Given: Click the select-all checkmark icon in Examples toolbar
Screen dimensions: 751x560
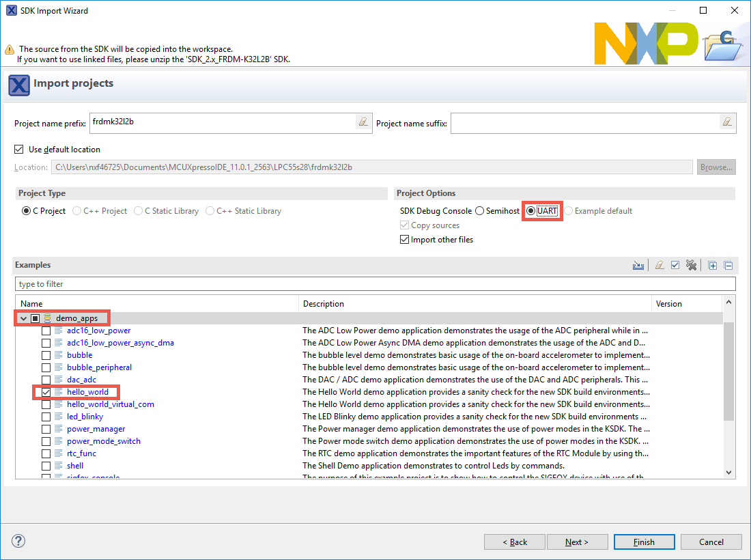Looking at the screenshot, I should [x=675, y=266].
